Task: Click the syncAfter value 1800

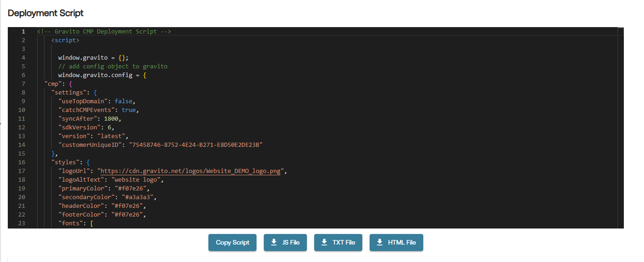Action: pos(111,119)
